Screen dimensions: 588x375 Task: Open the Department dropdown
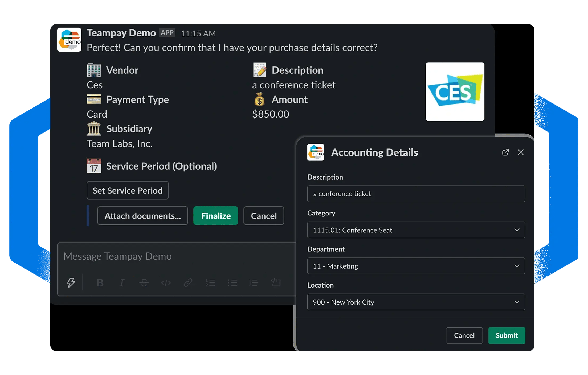pos(416,266)
